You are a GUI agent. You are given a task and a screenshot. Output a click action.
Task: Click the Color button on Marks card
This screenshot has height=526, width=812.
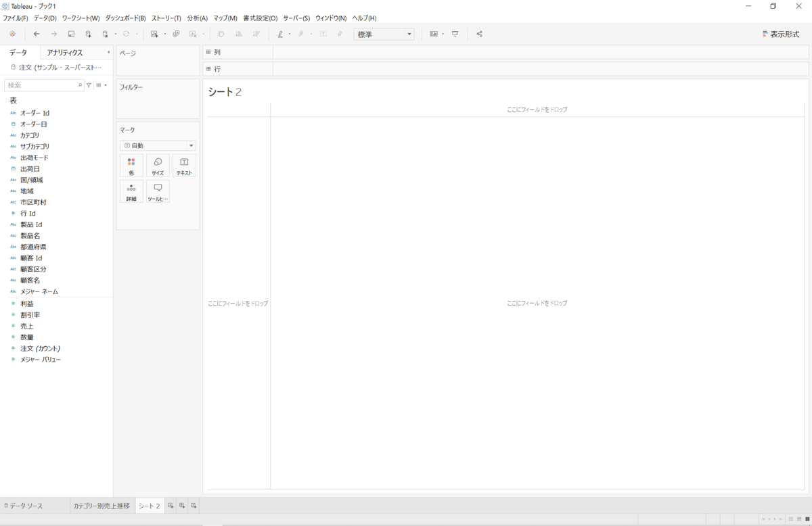pyautogui.click(x=131, y=166)
